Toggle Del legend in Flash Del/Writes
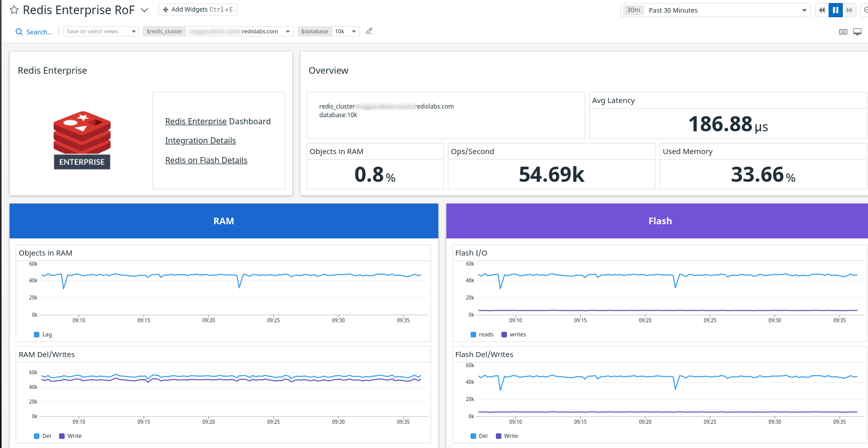The height and width of the screenshot is (448, 868). coord(479,436)
